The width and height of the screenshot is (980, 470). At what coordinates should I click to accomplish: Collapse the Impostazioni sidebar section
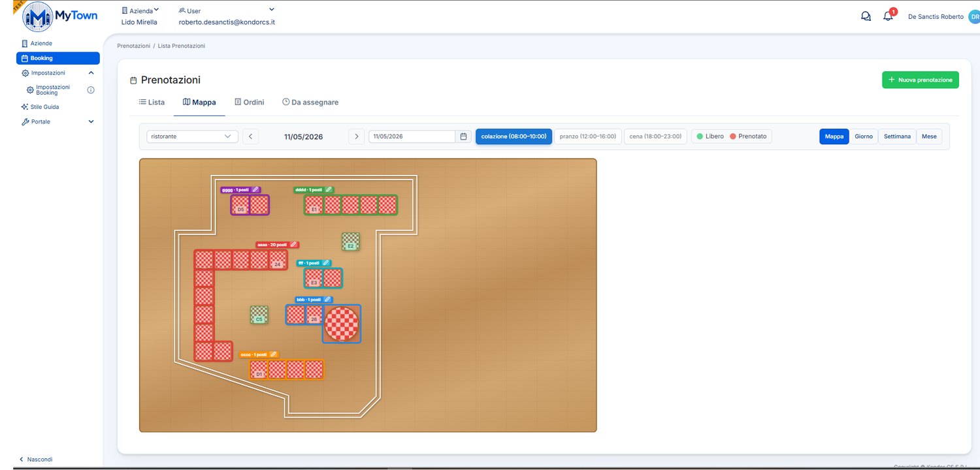(91, 73)
